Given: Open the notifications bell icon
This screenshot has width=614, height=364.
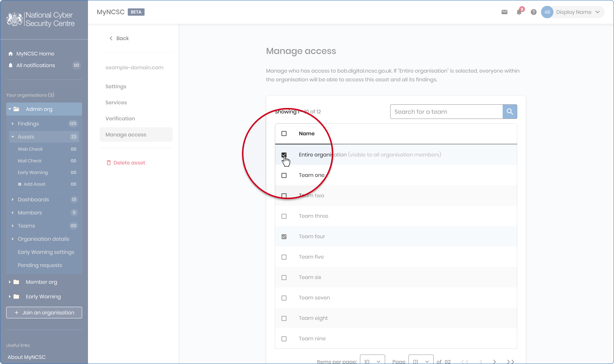Looking at the screenshot, I should click(519, 12).
